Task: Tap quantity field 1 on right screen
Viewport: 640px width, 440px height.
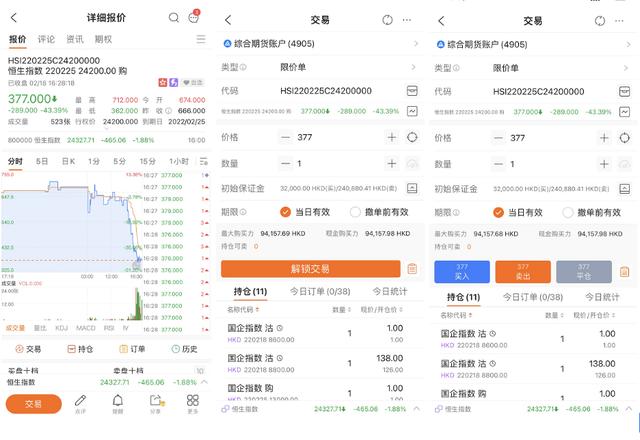Action: pos(551,164)
